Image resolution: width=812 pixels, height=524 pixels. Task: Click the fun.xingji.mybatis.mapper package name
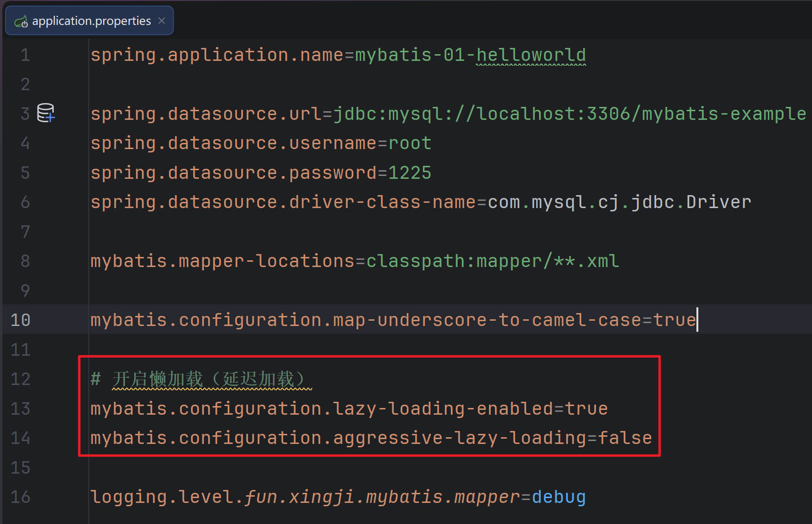point(382,497)
